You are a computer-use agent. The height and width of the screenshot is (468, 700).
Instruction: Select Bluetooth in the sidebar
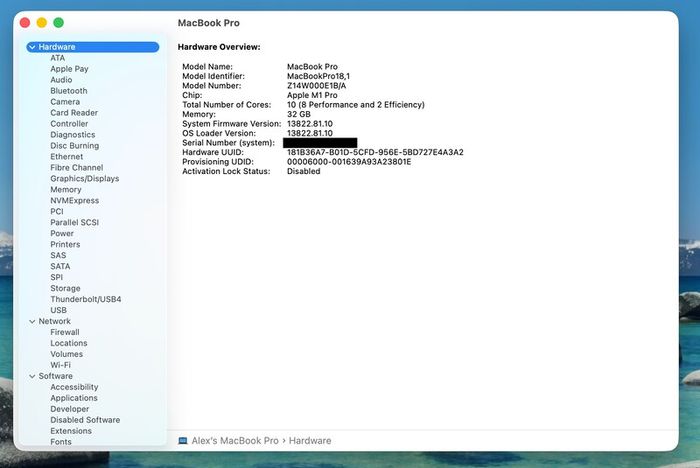(69, 91)
